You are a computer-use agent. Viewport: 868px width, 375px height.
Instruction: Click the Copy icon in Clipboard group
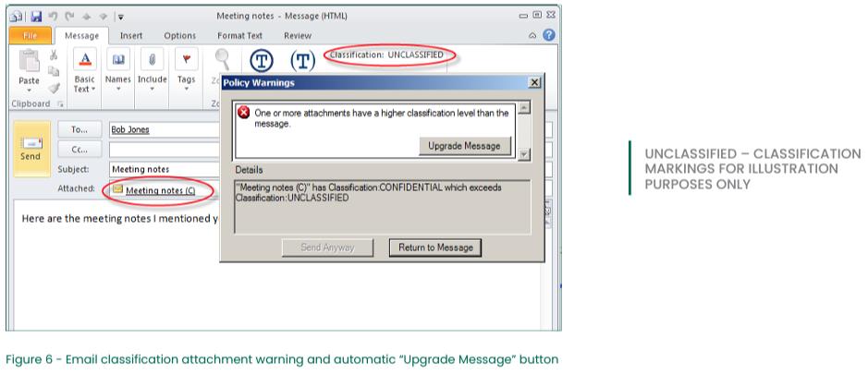click(54, 71)
